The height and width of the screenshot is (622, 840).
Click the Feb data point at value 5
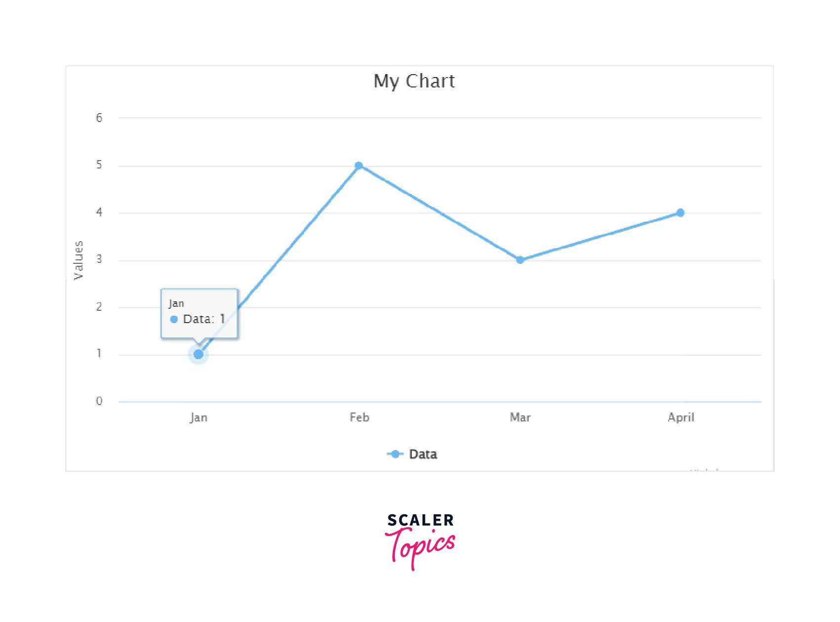coord(359,166)
